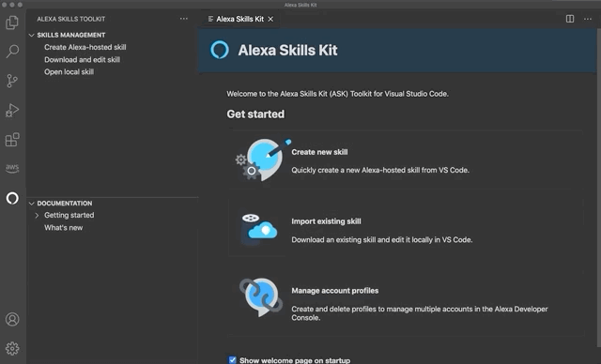Click Open local skill
This screenshot has height=364, width=601.
pos(69,72)
